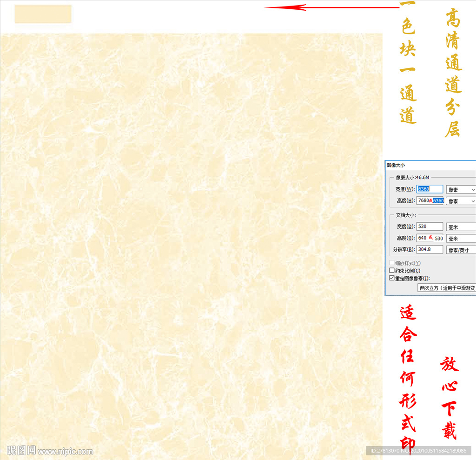Screen dimensions: 476x460
Task: Uncheck the 重定图像像素 checkbox
Action: click(392, 278)
